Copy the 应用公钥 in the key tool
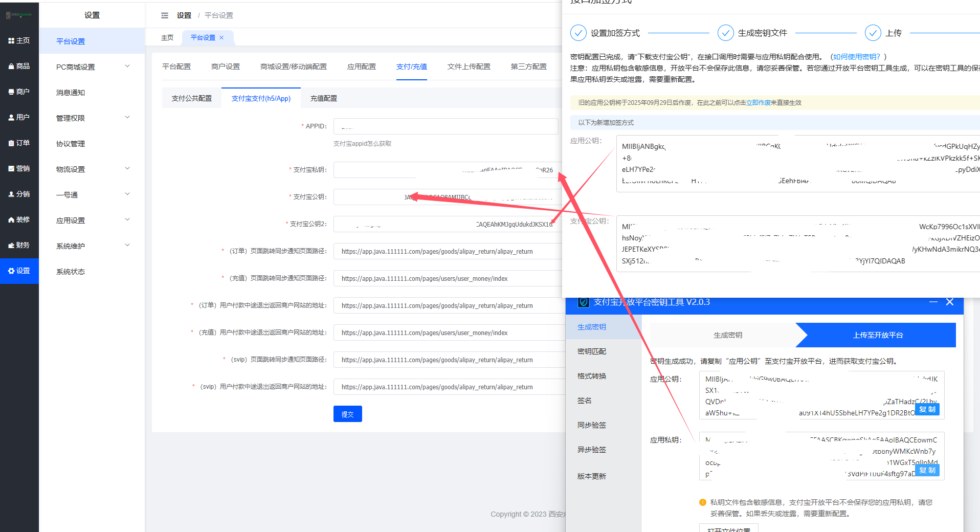The image size is (980, 532). tap(927, 409)
